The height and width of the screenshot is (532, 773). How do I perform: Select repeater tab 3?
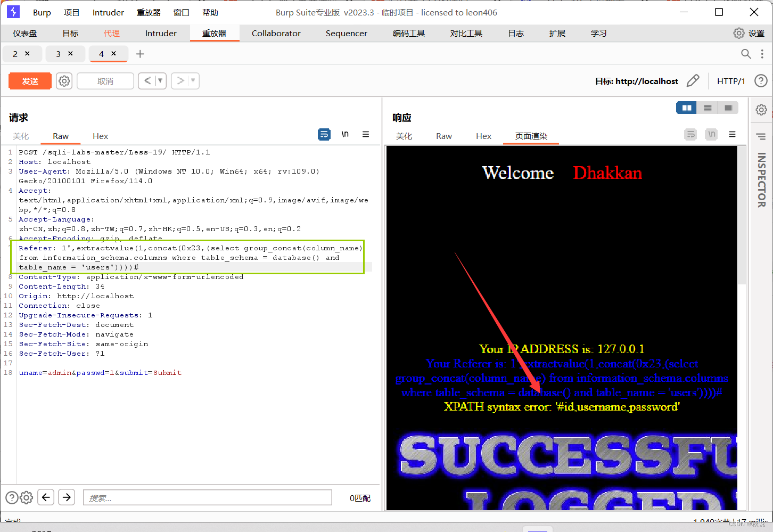[58, 54]
